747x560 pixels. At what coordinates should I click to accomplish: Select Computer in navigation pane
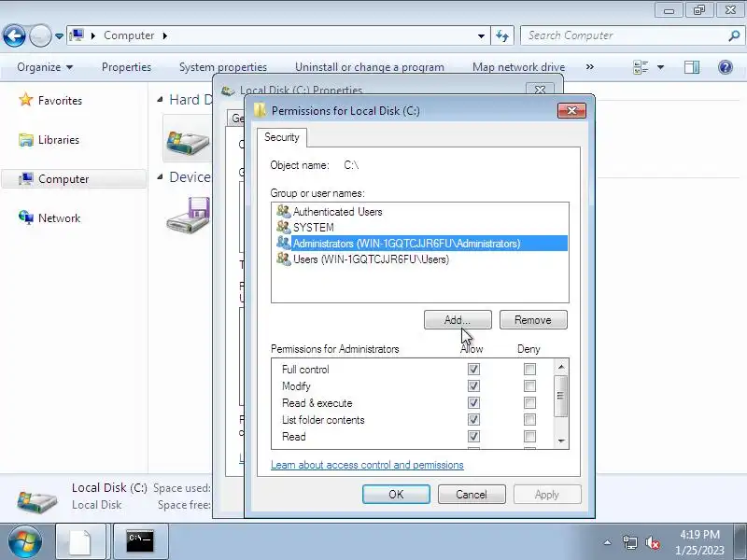pyautogui.click(x=74, y=179)
